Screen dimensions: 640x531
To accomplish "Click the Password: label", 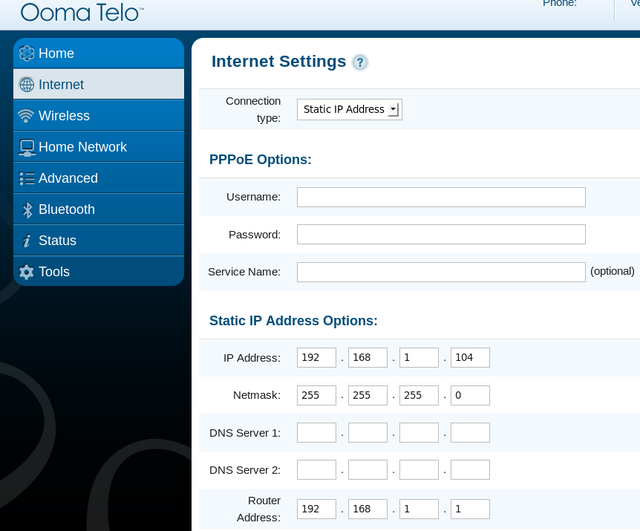I will pyautogui.click(x=255, y=235).
